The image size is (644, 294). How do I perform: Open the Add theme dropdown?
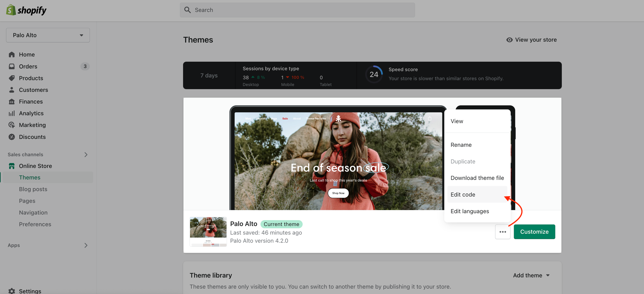pos(531,275)
